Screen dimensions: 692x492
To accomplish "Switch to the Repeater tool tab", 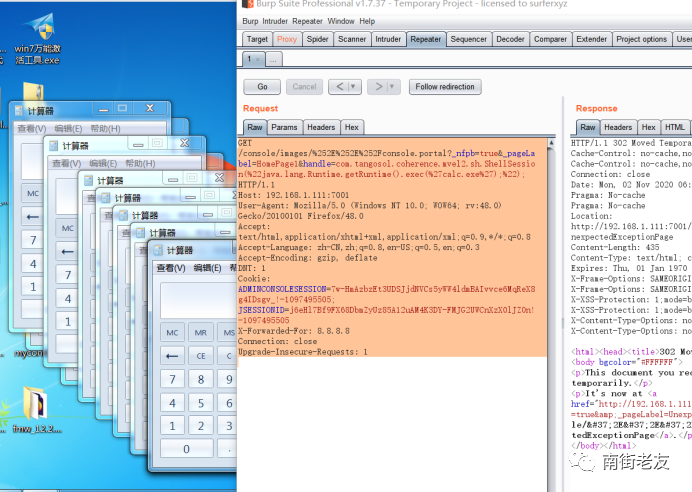I will 425,39.
